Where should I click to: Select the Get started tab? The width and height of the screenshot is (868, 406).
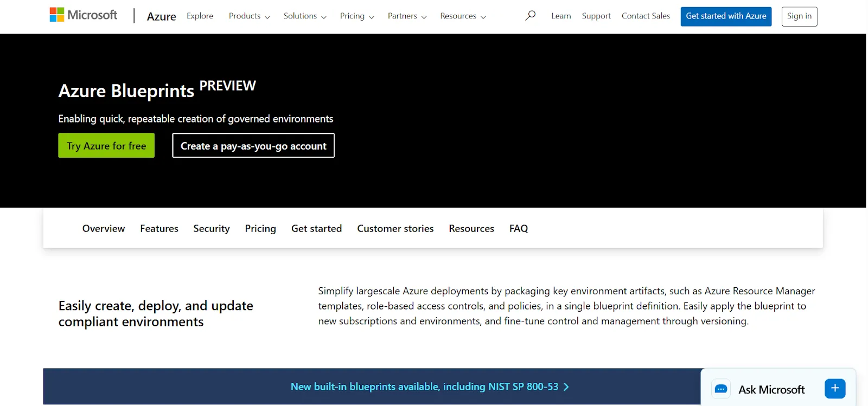click(316, 228)
